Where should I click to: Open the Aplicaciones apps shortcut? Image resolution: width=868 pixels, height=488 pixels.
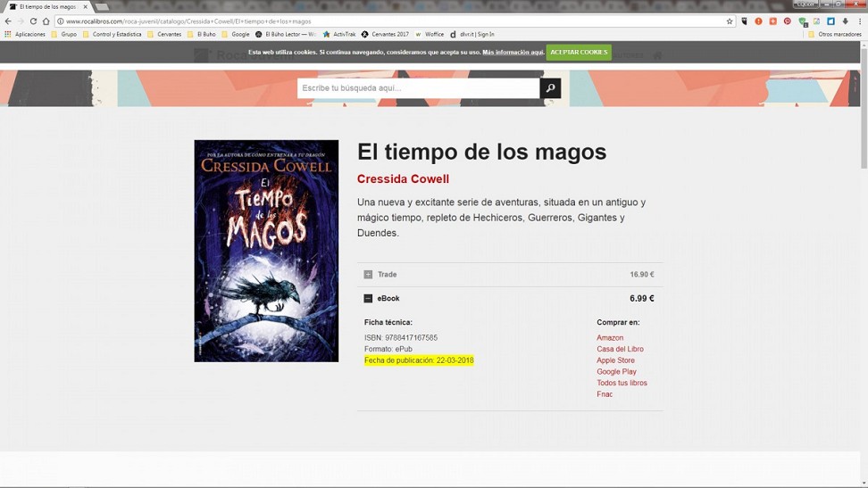pos(25,35)
